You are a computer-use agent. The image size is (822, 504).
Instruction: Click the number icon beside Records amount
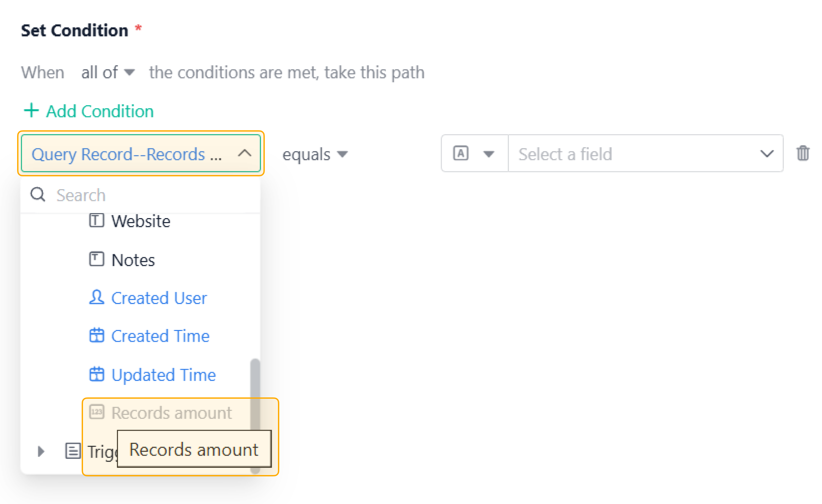[x=97, y=412]
